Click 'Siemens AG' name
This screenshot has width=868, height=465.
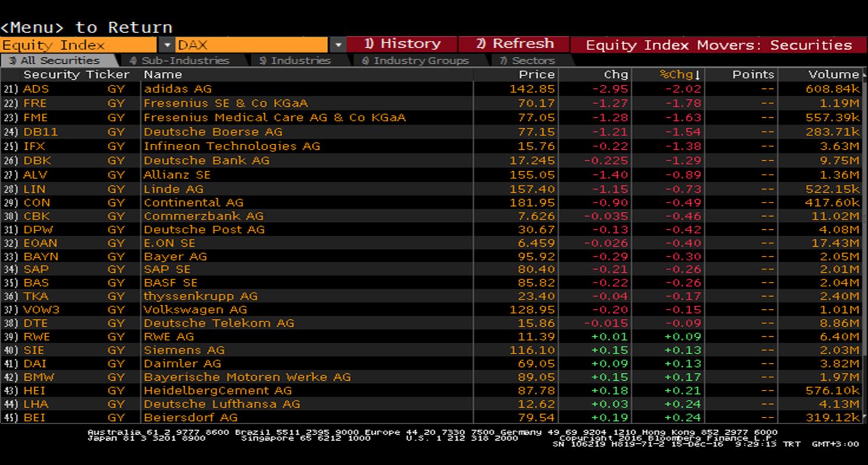pos(184,350)
